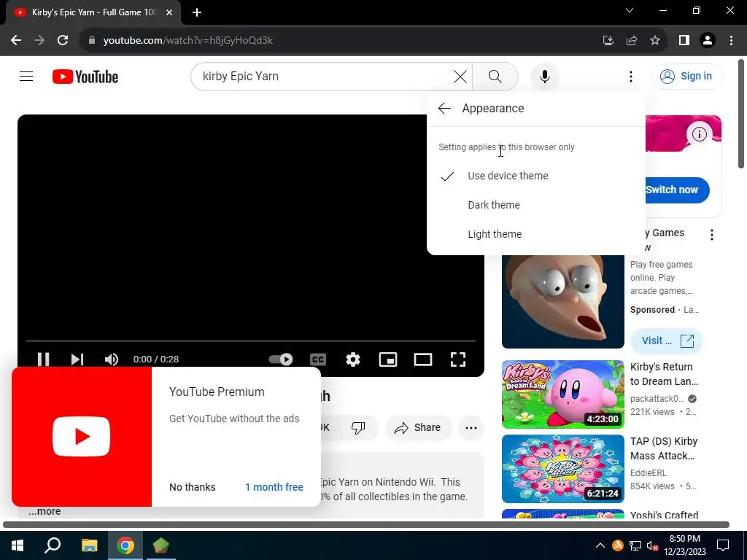The height and width of the screenshot is (560, 747).
Task: Open notification center
Action: tap(723, 545)
